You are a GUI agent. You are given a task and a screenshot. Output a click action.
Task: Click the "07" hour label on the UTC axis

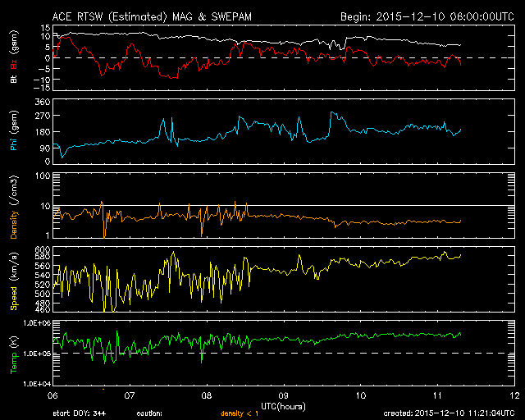coord(130,396)
